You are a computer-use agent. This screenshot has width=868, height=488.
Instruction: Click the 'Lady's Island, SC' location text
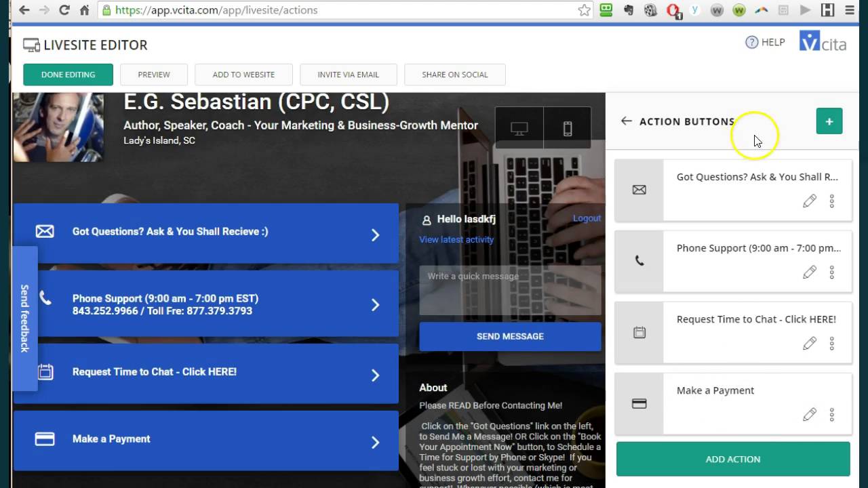click(x=159, y=141)
